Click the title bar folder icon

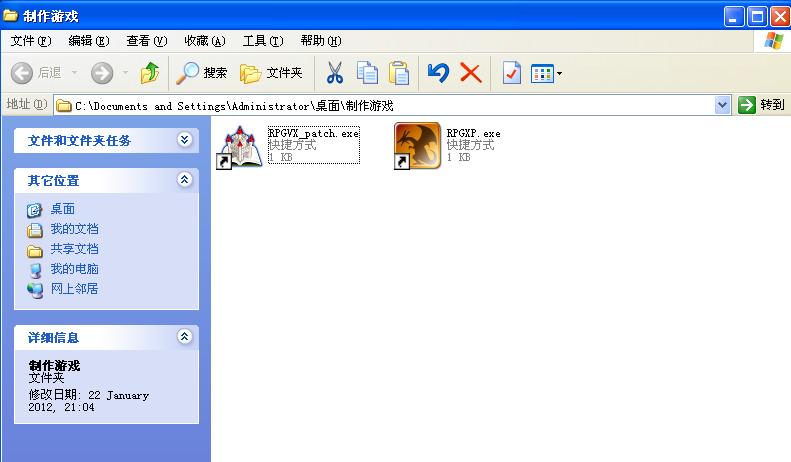(x=10, y=16)
